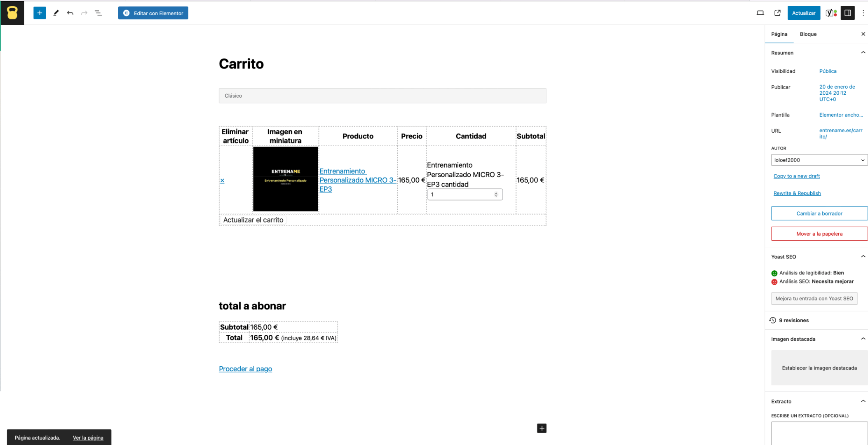Click Actualizar el carrito button

coord(253,220)
